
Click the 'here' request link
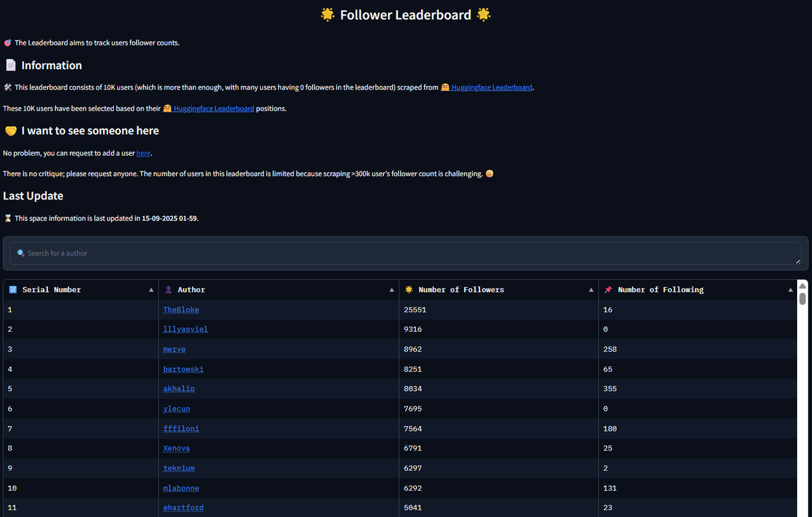point(143,153)
